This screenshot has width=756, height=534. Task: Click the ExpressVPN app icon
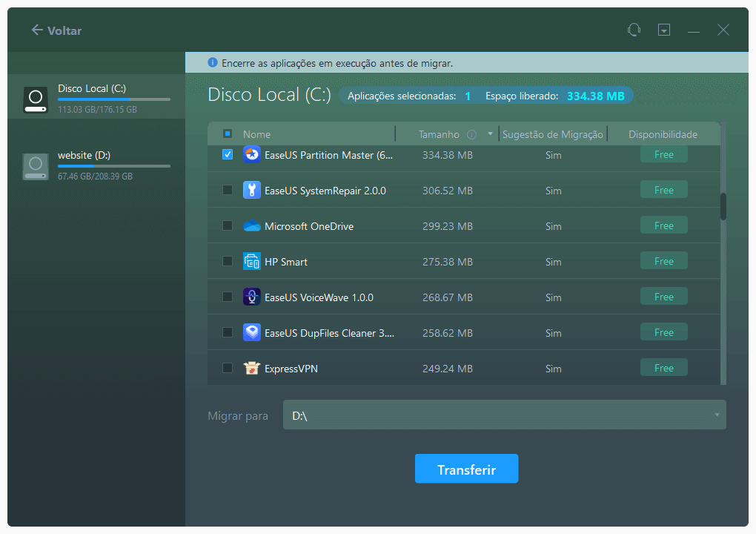[252, 369]
